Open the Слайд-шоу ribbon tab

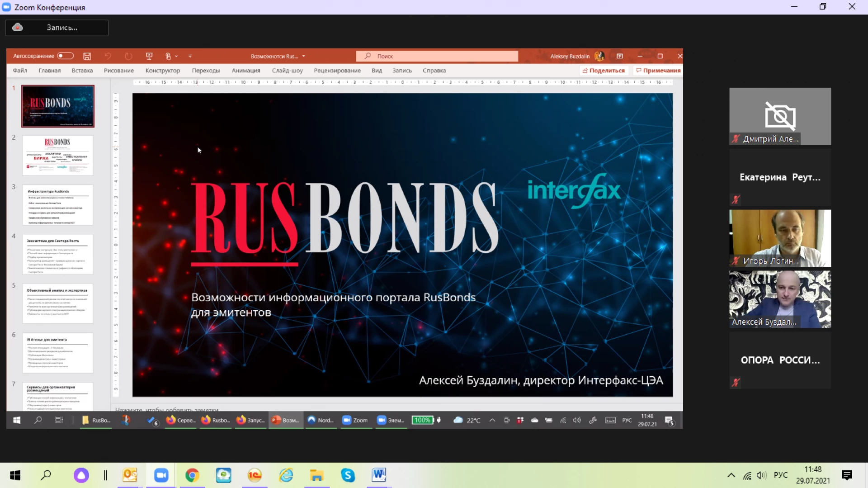pyautogui.click(x=288, y=71)
